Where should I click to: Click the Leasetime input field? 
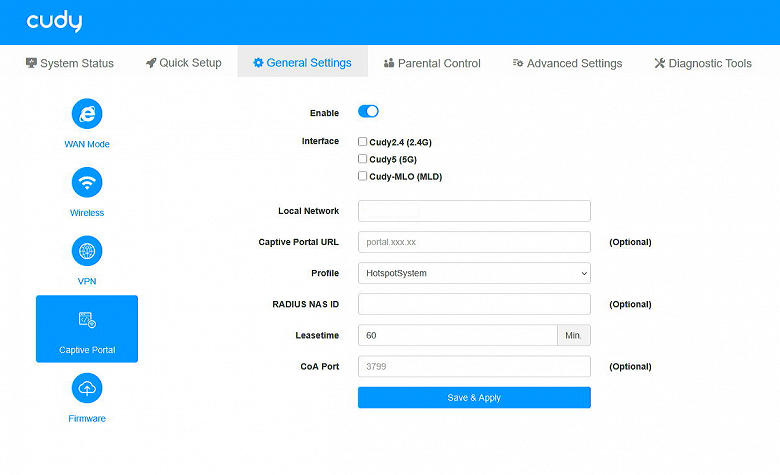pos(457,336)
